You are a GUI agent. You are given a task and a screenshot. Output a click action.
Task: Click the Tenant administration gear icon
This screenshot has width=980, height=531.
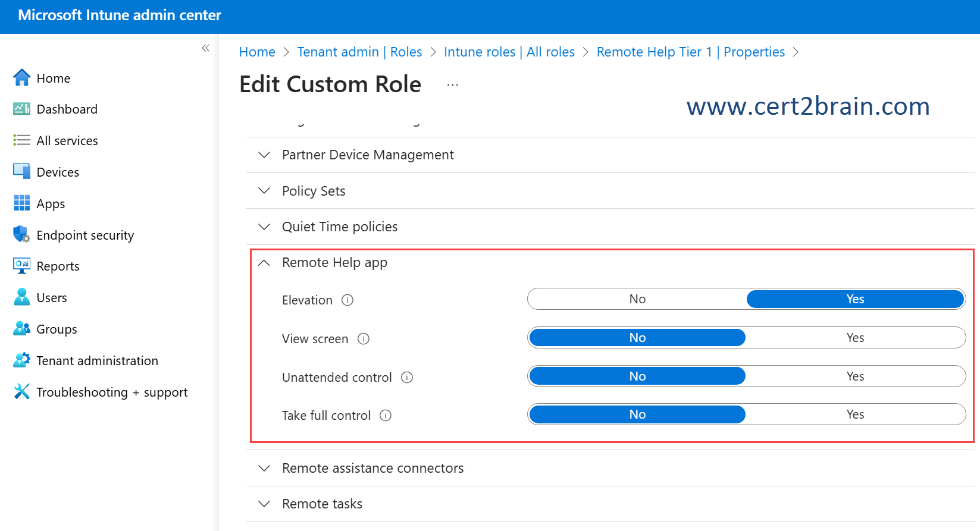pos(22,360)
